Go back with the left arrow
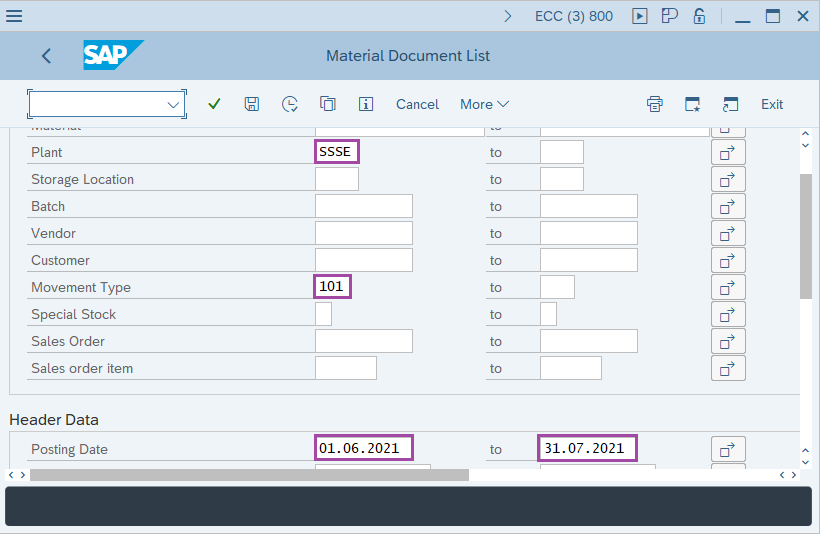The height and width of the screenshot is (534, 820). (x=47, y=55)
